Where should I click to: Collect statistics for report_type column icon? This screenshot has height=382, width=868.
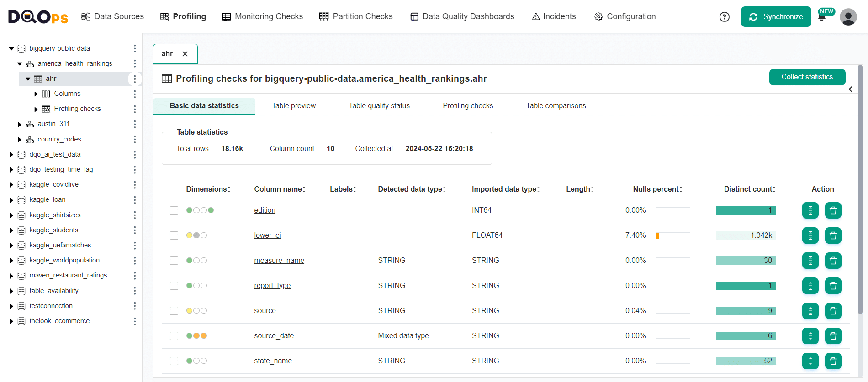click(x=810, y=286)
